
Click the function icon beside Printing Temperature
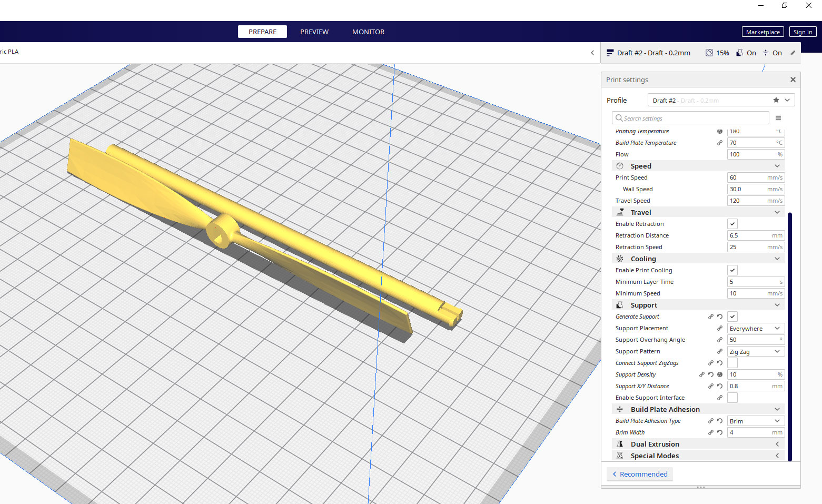click(x=720, y=131)
